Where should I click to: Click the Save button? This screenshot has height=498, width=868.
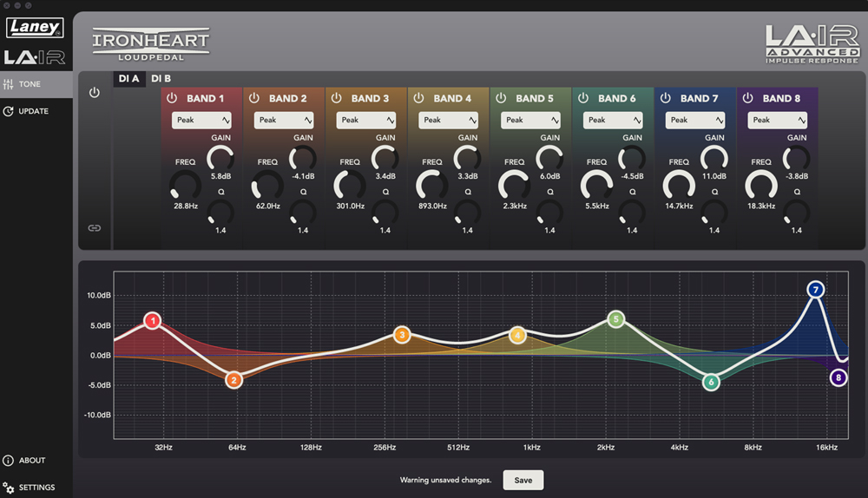coord(523,481)
